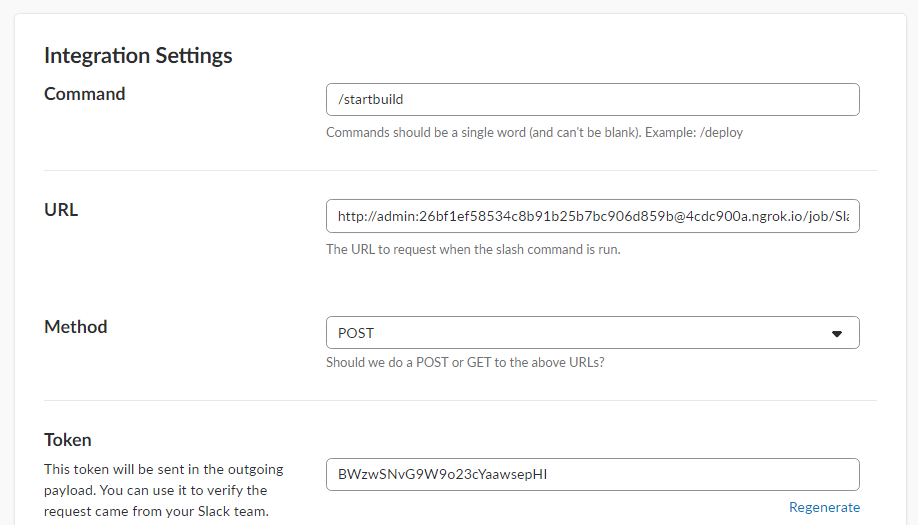
Task: Click the Token section label
Action: coord(68,440)
